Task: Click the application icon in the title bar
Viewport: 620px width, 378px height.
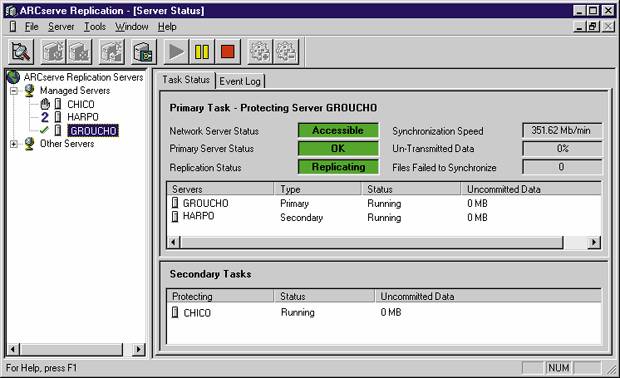Action: (11, 11)
